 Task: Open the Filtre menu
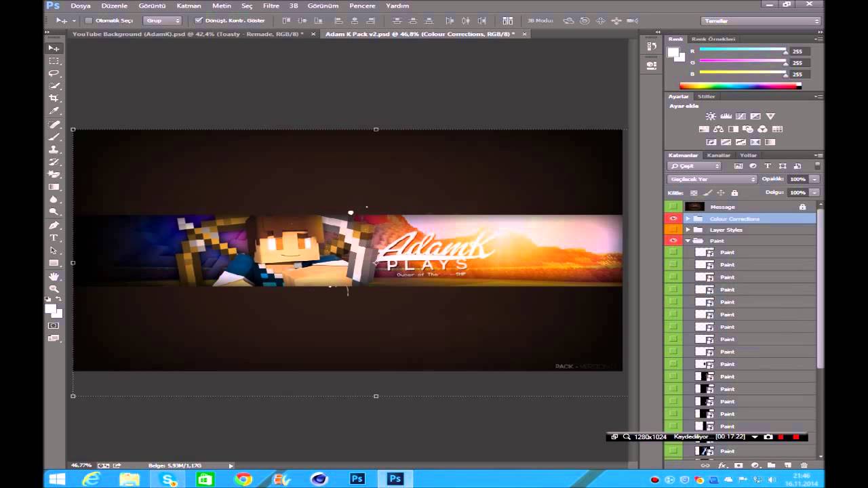(x=271, y=5)
